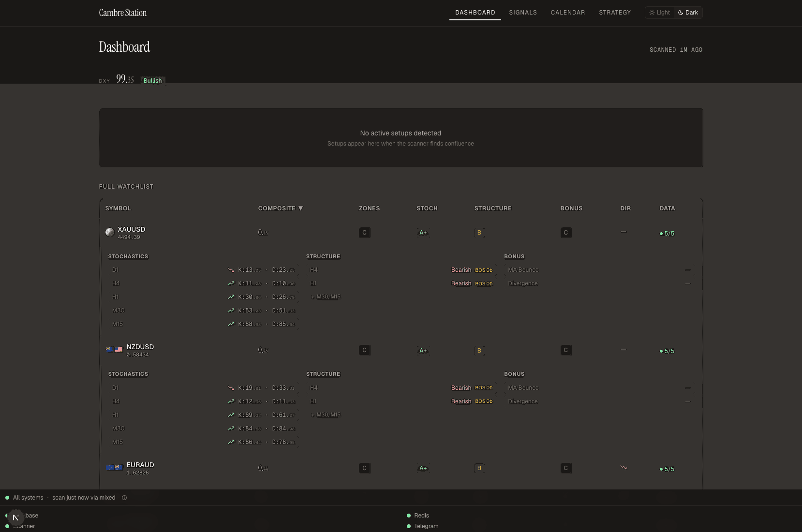
Task: Click the Zones column header
Action: tap(369, 208)
